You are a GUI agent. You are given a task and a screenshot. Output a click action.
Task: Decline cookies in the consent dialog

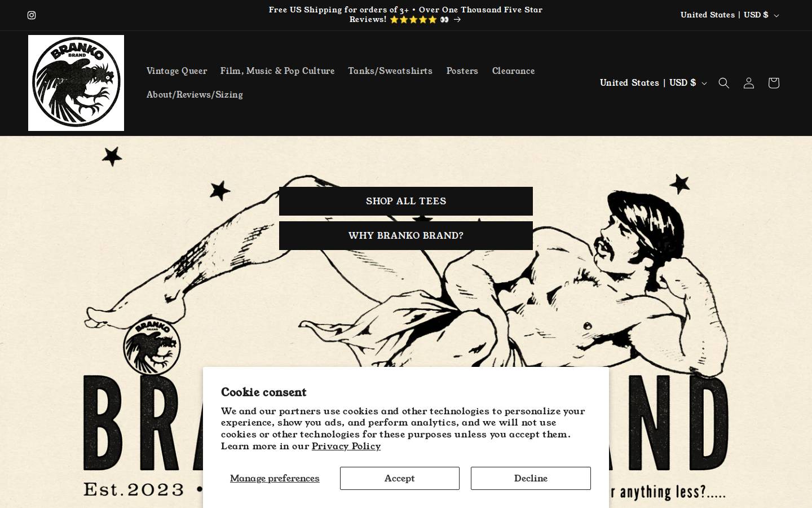pyautogui.click(x=531, y=478)
